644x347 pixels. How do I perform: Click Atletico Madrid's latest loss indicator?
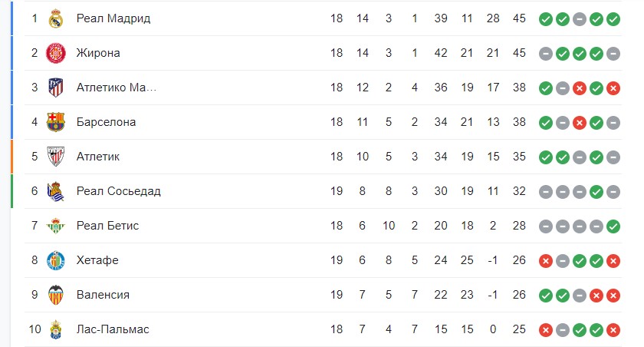pyautogui.click(x=613, y=88)
